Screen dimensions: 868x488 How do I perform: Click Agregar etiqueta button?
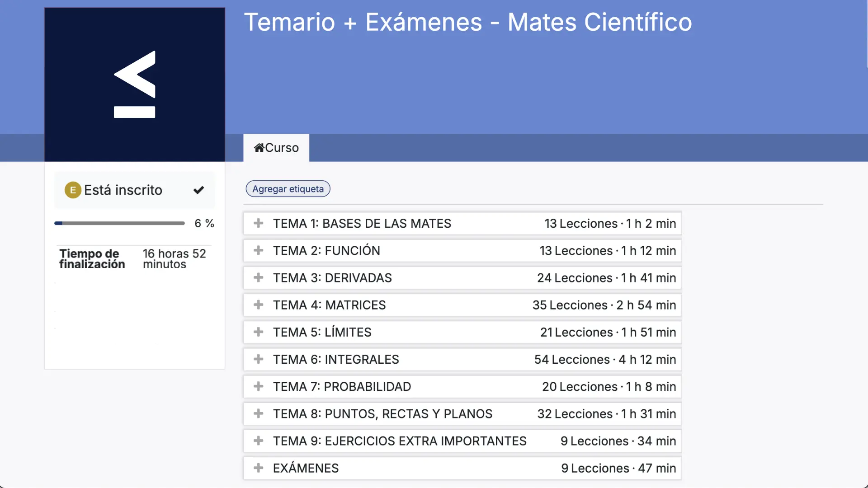coord(288,189)
